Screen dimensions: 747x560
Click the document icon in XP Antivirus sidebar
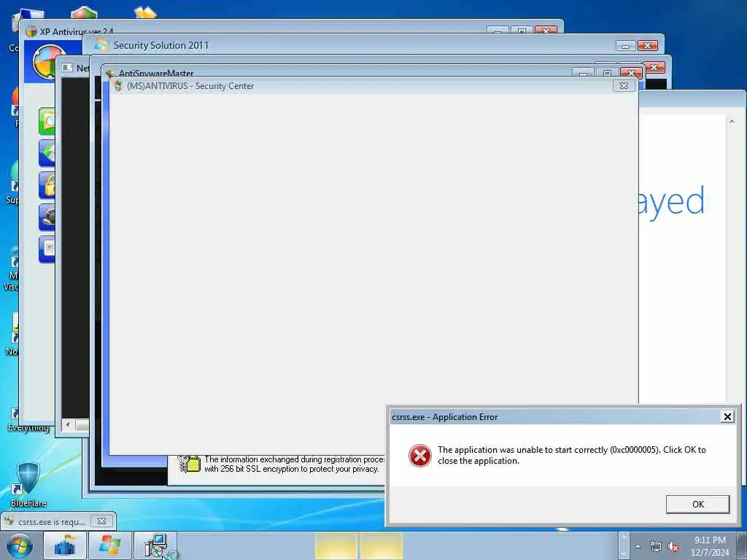pyautogui.click(x=47, y=249)
